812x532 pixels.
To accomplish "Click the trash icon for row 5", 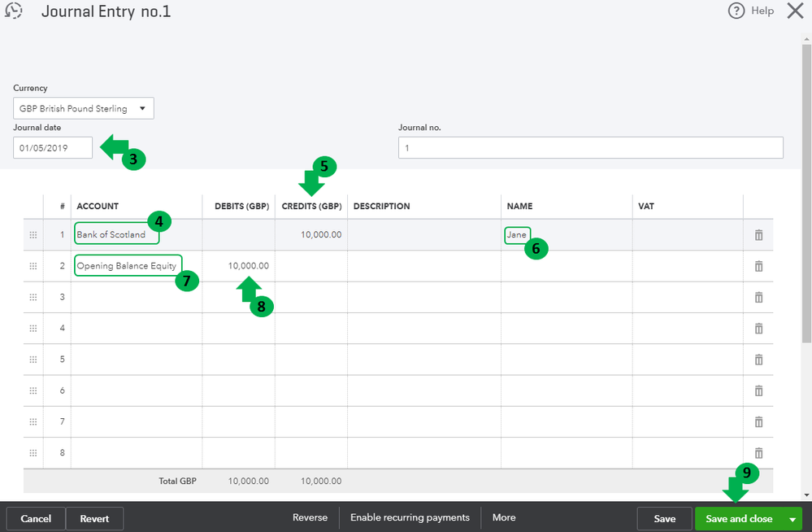I will (758, 360).
